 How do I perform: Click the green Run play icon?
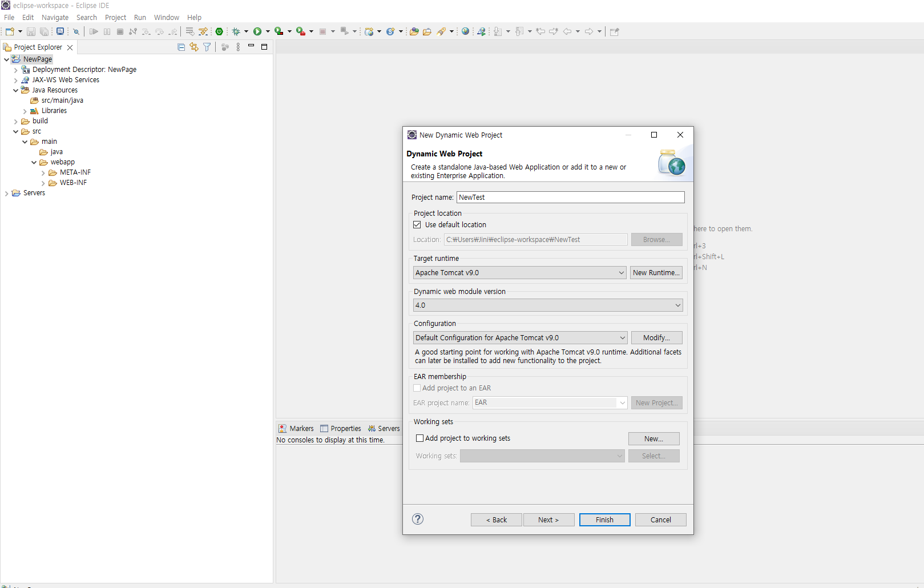(257, 31)
